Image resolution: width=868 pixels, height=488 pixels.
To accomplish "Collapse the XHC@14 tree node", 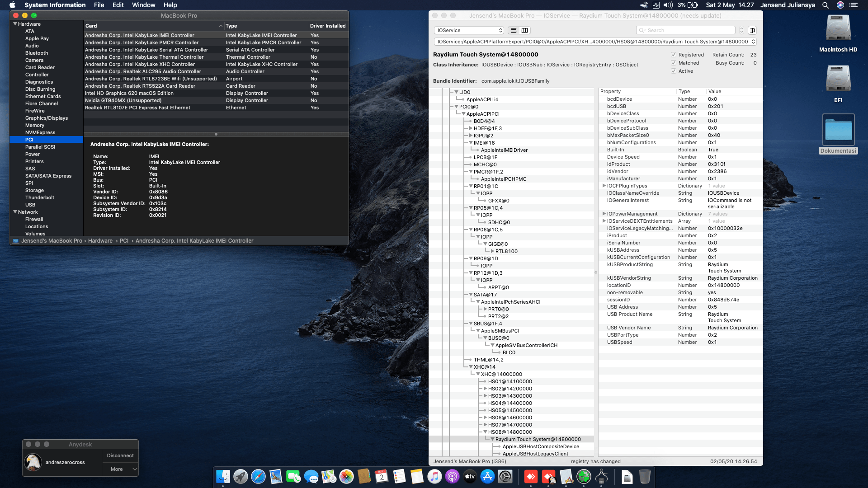I will pyautogui.click(x=471, y=367).
